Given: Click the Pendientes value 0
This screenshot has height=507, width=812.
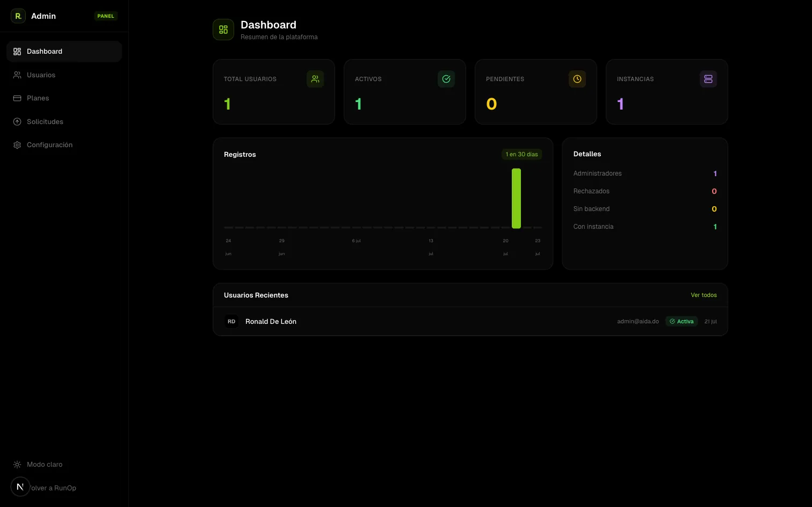Looking at the screenshot, I should [491, 104].
